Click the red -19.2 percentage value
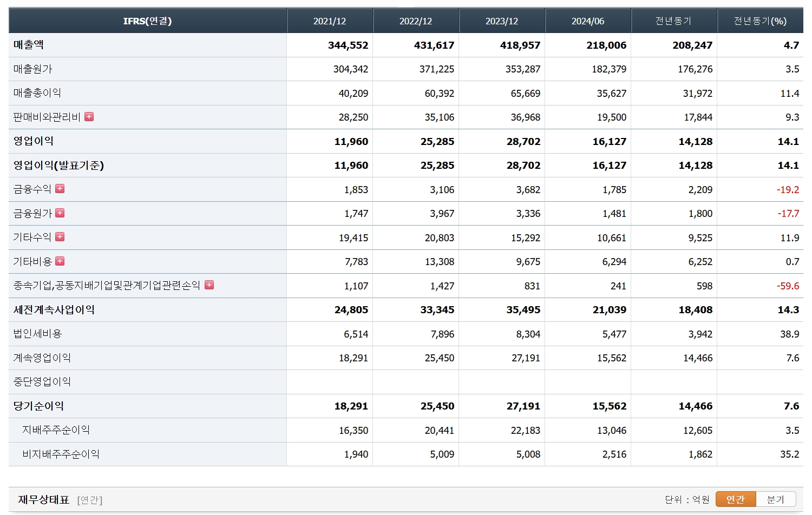 coord(788,190)
